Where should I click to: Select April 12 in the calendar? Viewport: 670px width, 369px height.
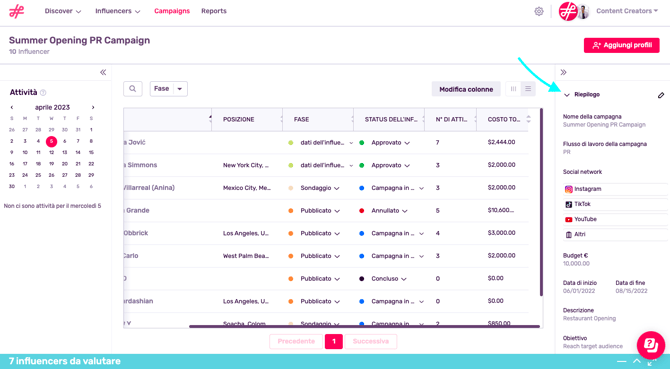pos(51,152)
